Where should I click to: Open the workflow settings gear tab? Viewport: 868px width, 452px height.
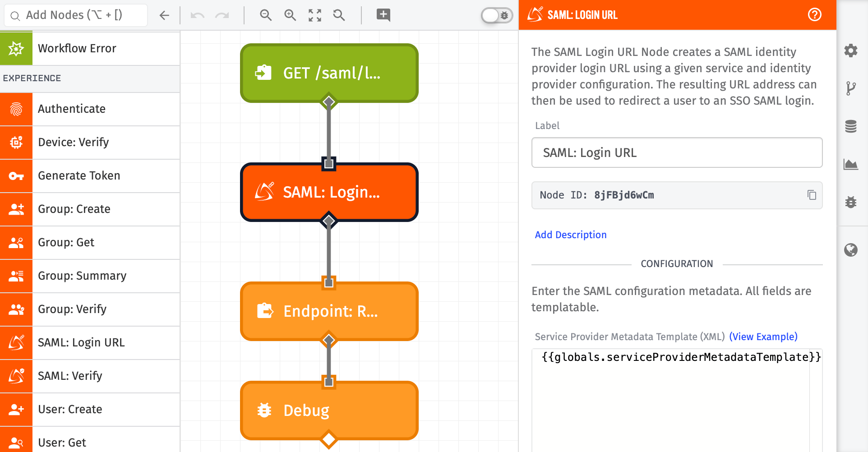[x=851, y=50]
